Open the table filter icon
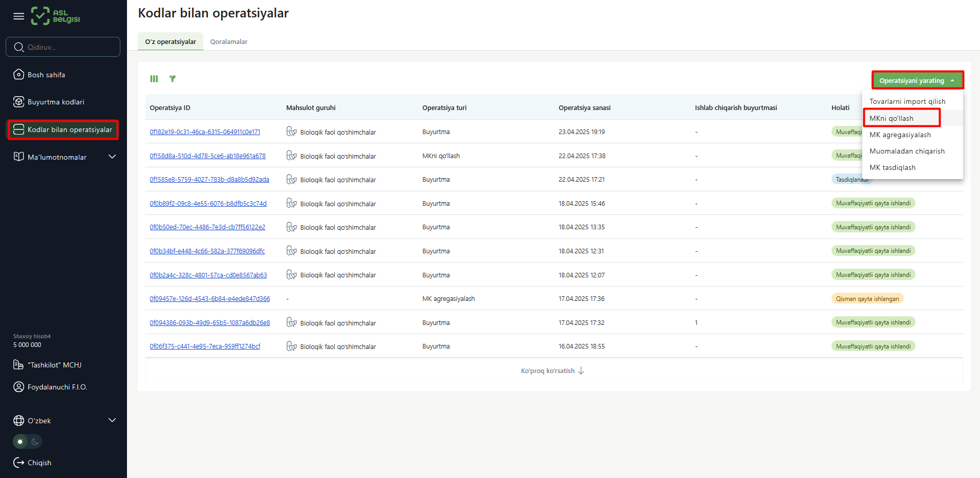This screenshot has height=478, width=980. pos(173,79)
